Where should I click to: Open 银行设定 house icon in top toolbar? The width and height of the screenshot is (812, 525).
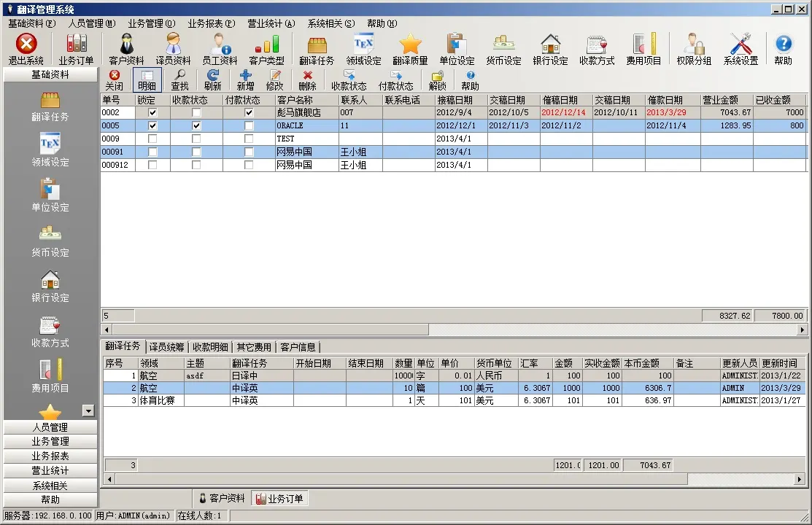[550, 44]
